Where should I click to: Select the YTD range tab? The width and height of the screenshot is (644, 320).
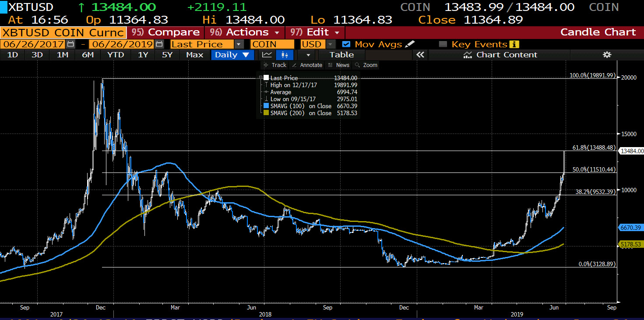point(116,55)
